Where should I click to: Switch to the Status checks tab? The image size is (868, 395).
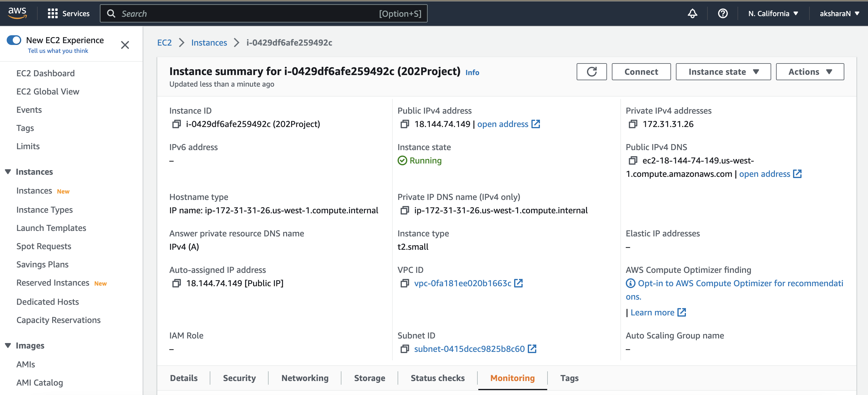(x=437, y=378)
